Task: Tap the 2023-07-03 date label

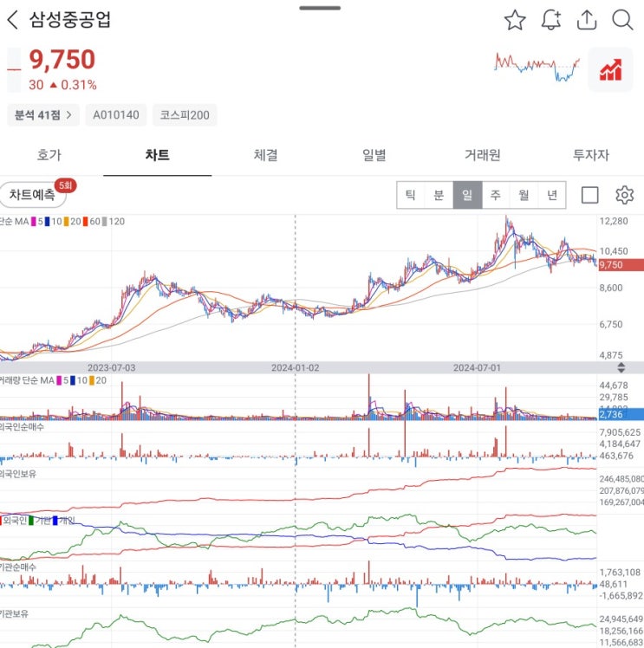Action: point(111,368)
